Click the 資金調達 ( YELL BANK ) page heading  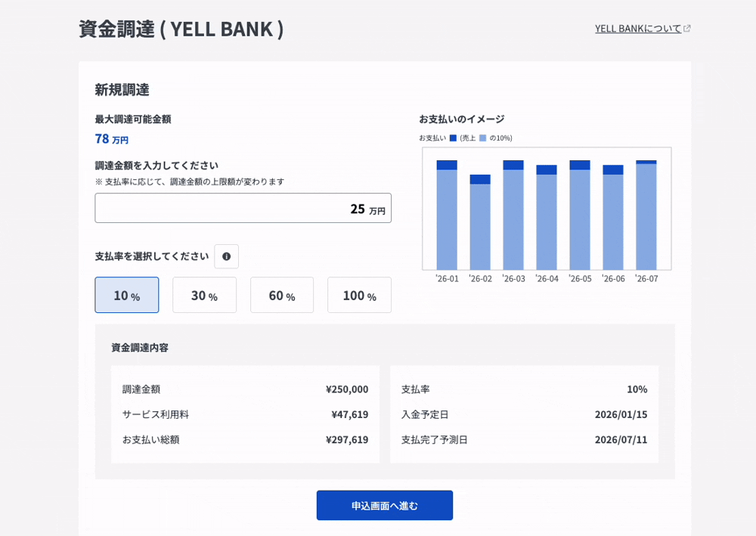181,29
